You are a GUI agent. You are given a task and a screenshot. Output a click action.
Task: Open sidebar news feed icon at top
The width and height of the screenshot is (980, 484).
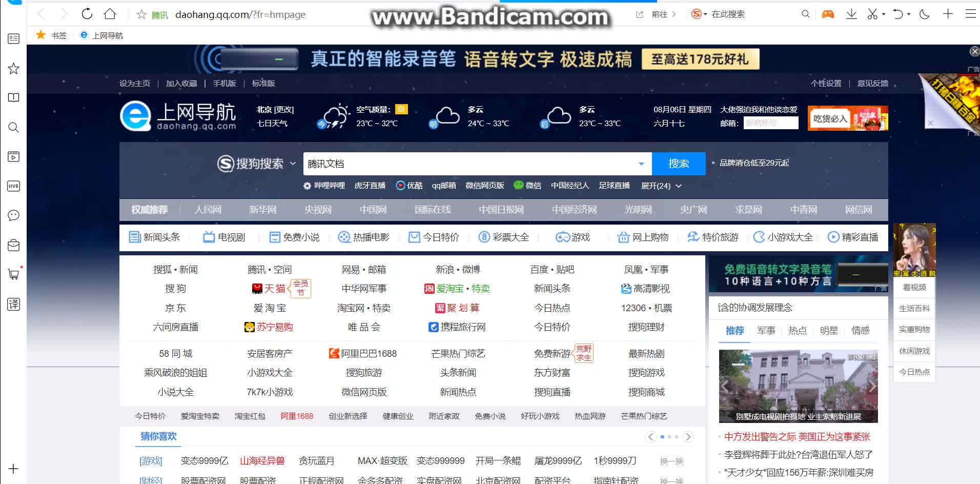(14, 39)
